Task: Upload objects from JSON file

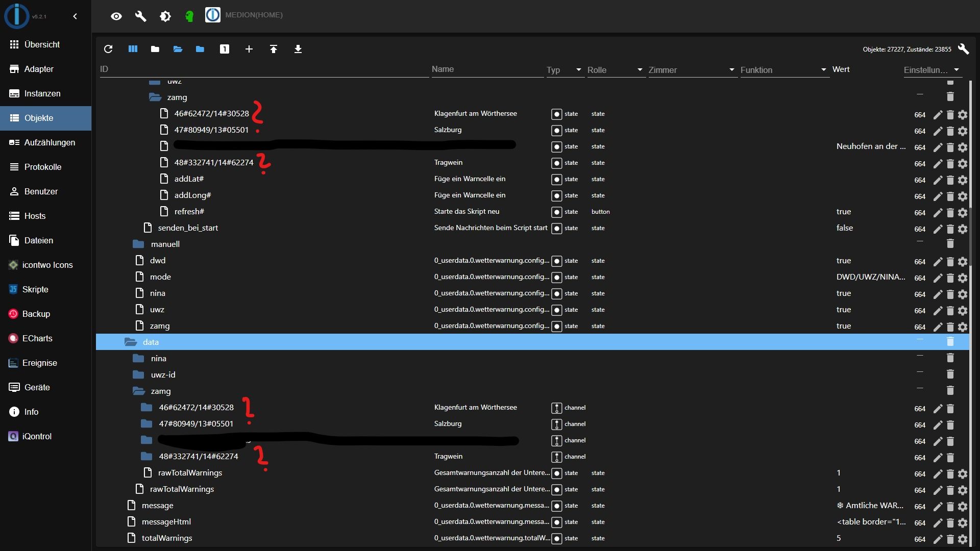Action: tap(274, 49)
